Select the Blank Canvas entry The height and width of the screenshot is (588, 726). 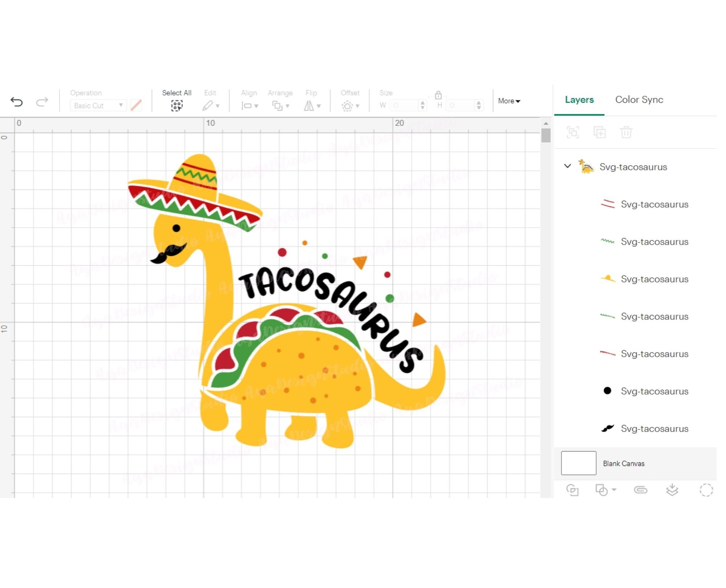pos(623,464)
